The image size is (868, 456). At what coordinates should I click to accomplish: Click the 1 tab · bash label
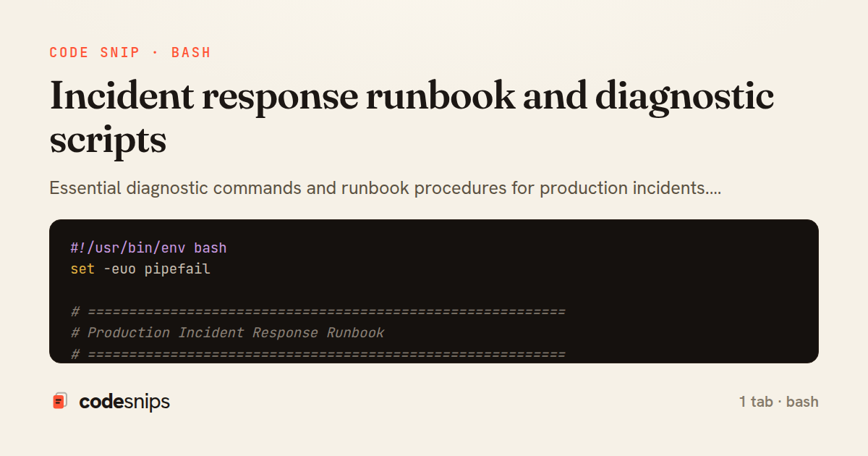[779, 402]
